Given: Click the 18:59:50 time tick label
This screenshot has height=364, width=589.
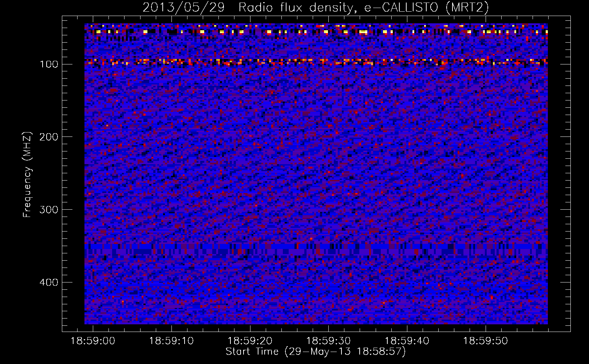Looking at the screenshot, I should click(486, 341).
